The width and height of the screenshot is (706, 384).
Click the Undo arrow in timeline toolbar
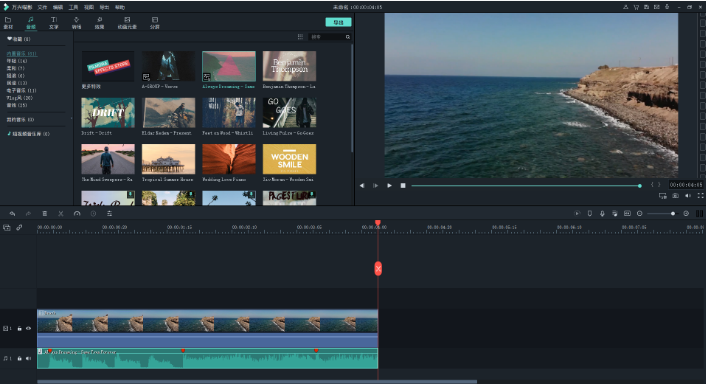[12, 214]
